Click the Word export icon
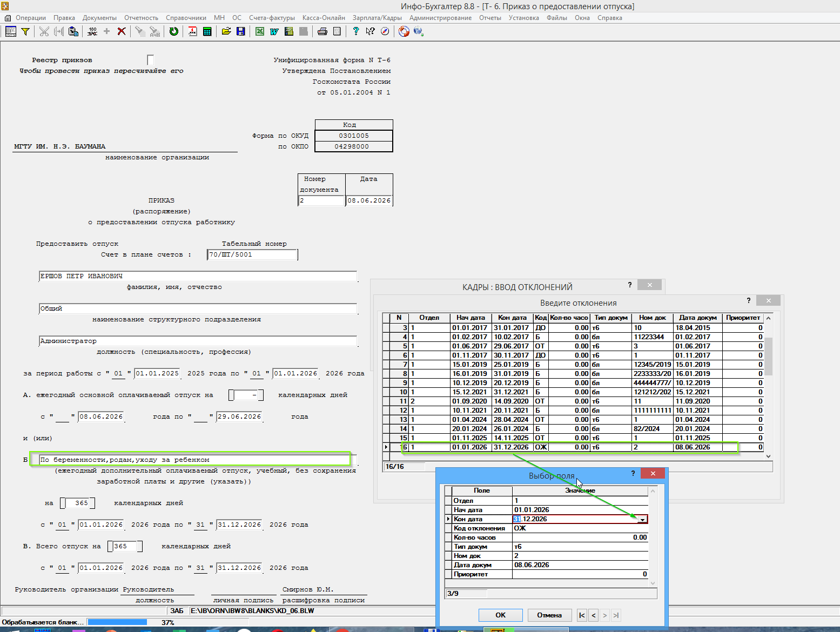840x632 pixels. click(274, 31)
